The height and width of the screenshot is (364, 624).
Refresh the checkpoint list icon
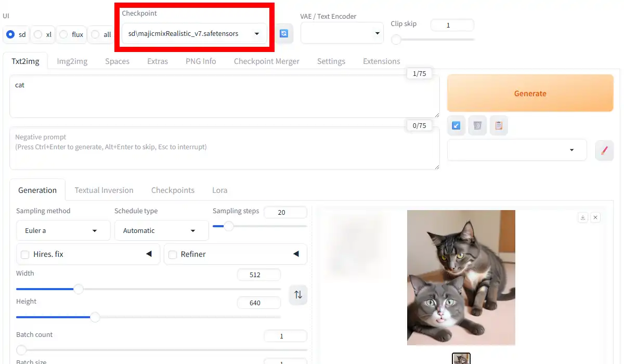click(x=284, y=34)
